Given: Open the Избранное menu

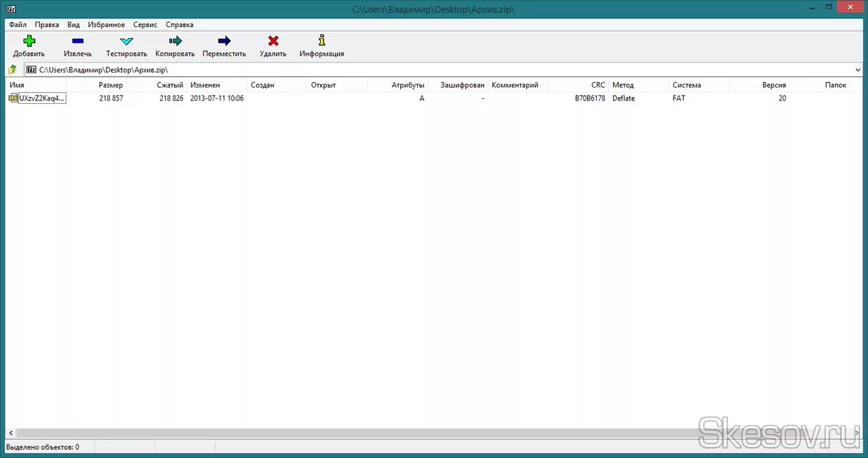Looking at the screenshot, I should (106, 24).
